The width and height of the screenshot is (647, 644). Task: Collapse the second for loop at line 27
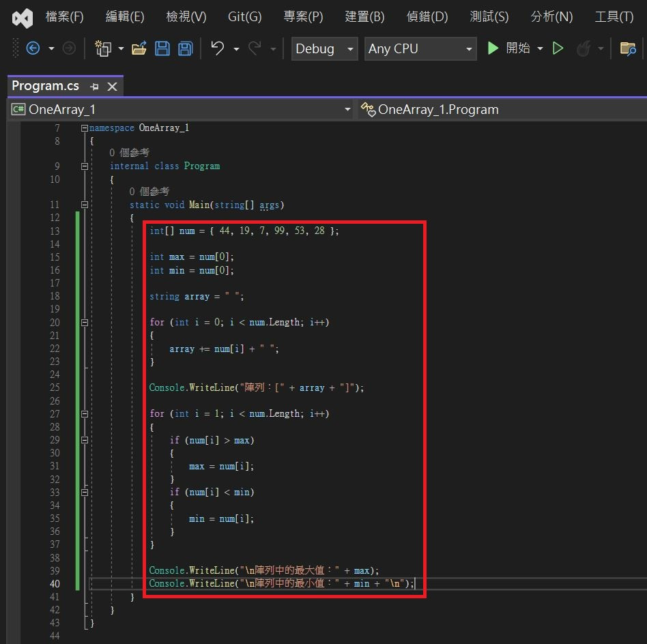tap(85, 414)
